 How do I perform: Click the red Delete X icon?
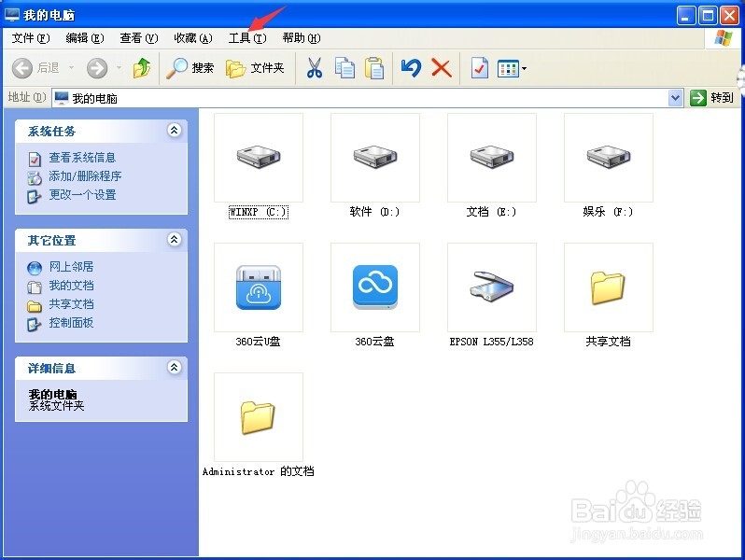pos(442,68)
